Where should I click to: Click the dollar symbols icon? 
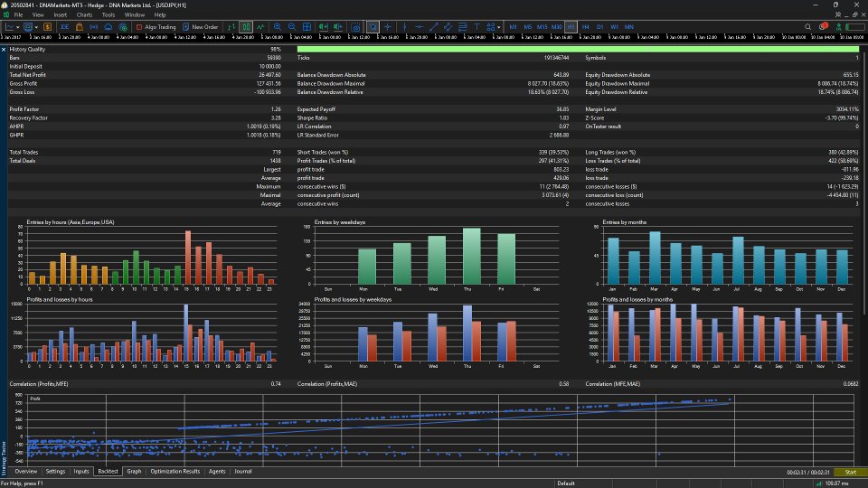click(48, 26)
